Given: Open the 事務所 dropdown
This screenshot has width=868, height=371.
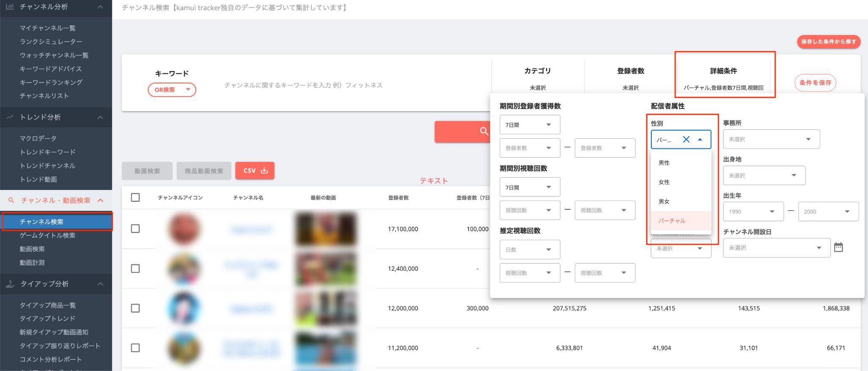Looking at the screenshot, I should (x=771, y=139).
